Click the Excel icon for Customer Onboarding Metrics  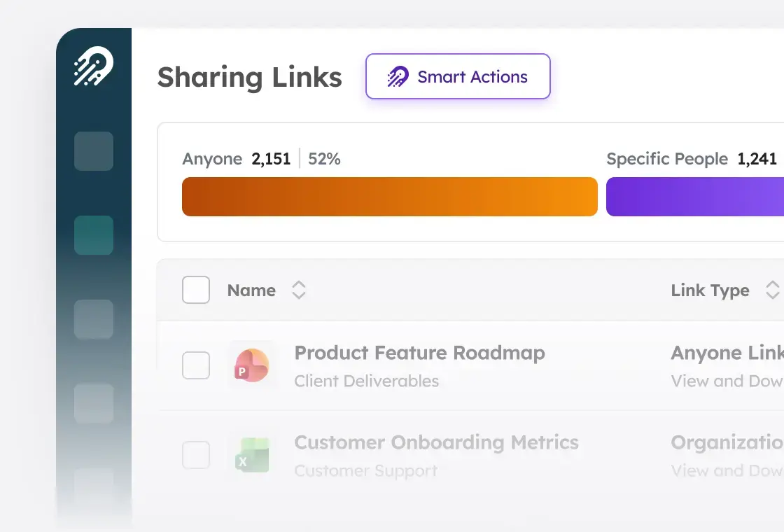point(252,454)
